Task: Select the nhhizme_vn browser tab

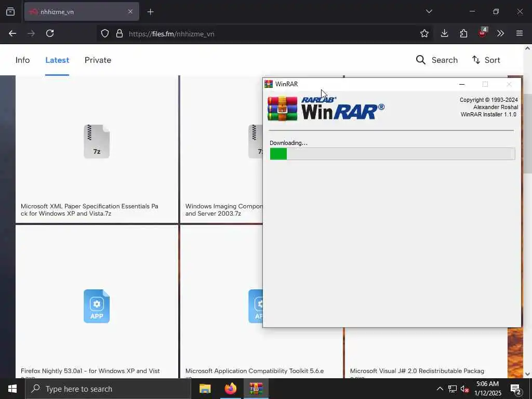Action: [82, 11]
